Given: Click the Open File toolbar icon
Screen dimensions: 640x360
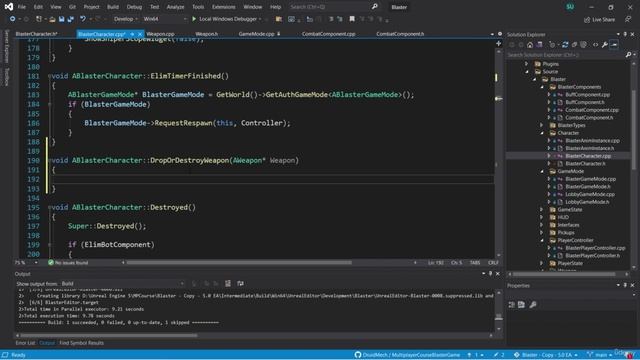Looking at the screenshot, I should 52,19.
